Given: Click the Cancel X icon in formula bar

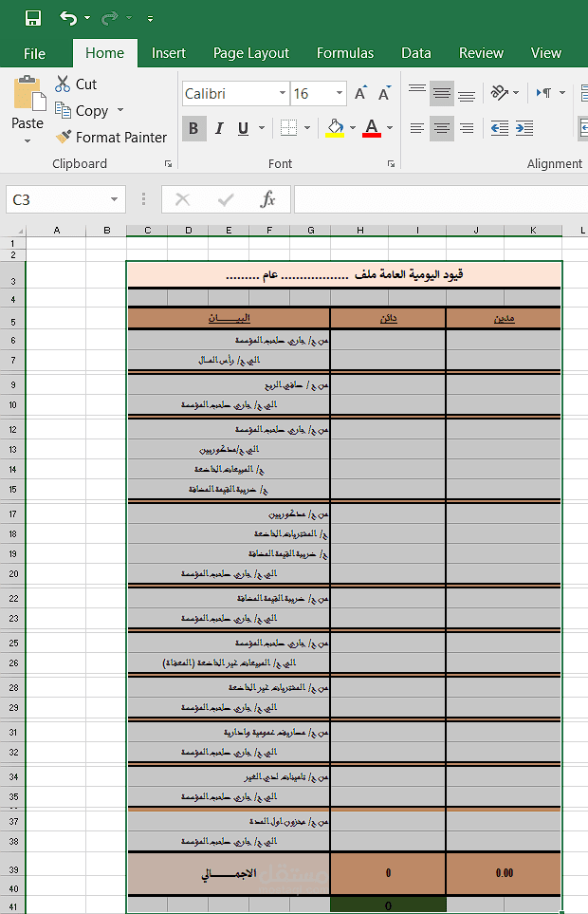Looking at the screenshot, I should click(x=183, y=200).
